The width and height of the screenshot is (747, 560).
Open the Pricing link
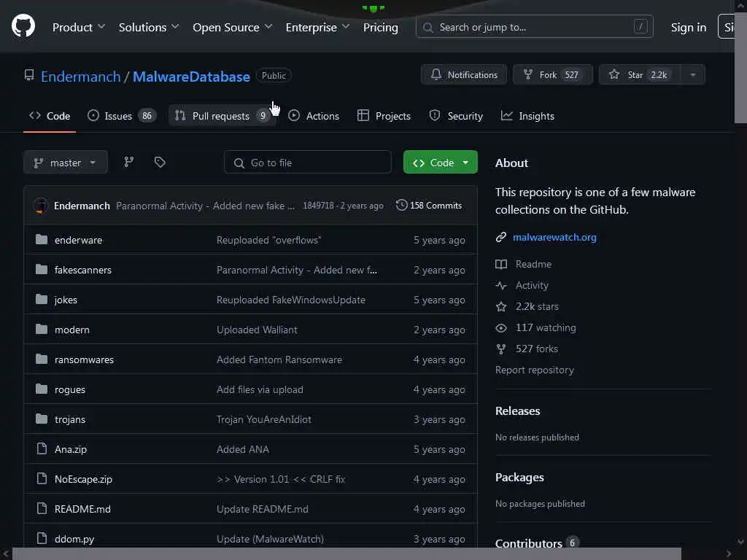(381, 27)
